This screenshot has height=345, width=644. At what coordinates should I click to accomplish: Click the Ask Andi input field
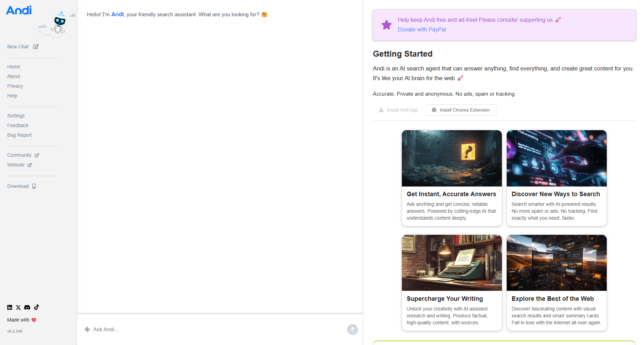pyautogui.click(x=217, y=329)
